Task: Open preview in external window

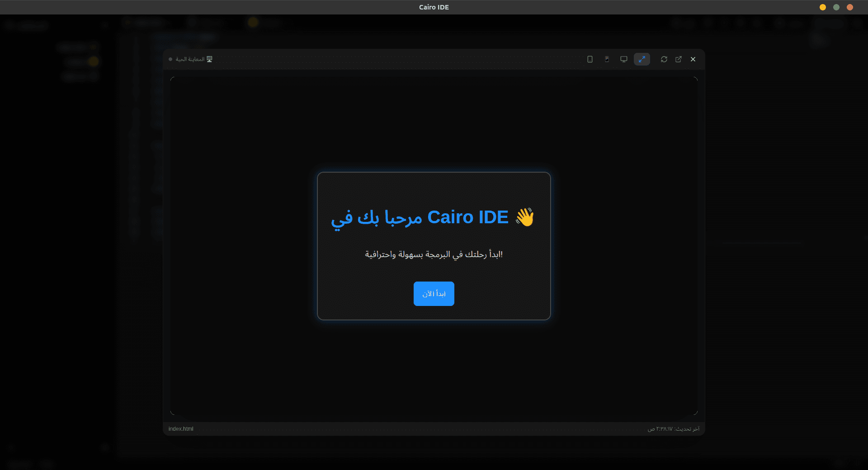Action: (679, 59)
